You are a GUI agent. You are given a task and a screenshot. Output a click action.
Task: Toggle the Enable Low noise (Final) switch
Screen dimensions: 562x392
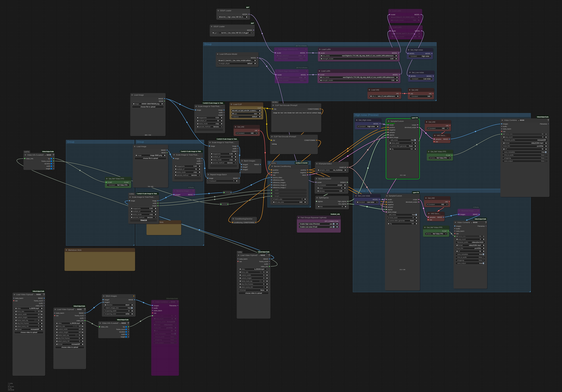pos(334,227)
